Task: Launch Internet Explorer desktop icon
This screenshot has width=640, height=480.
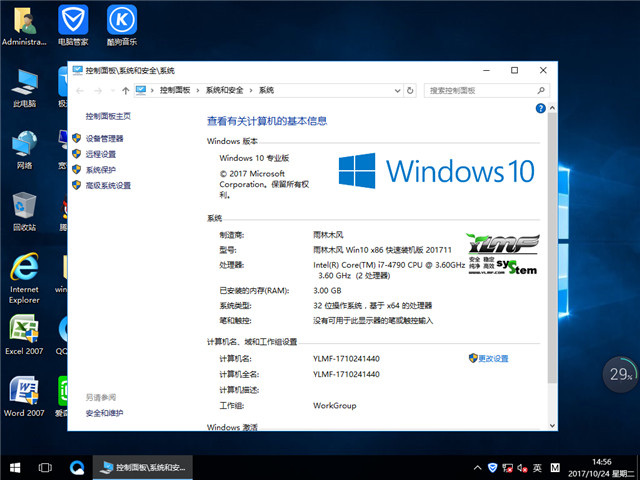Action: (x=24, y=278)
